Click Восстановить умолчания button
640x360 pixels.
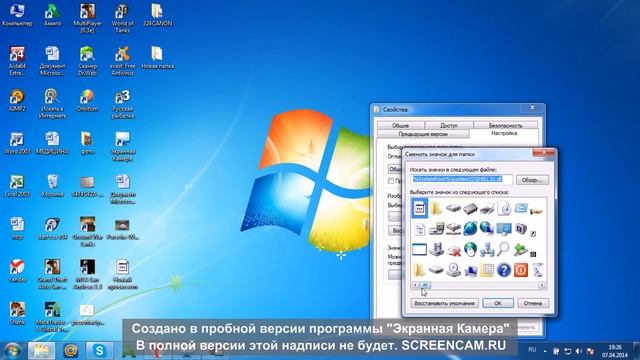click(444, 303)
